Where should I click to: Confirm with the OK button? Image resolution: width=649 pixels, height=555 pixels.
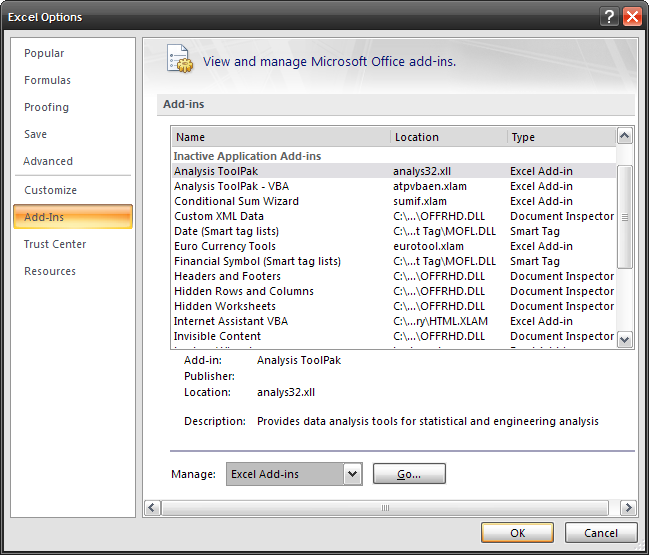[517, 533]
